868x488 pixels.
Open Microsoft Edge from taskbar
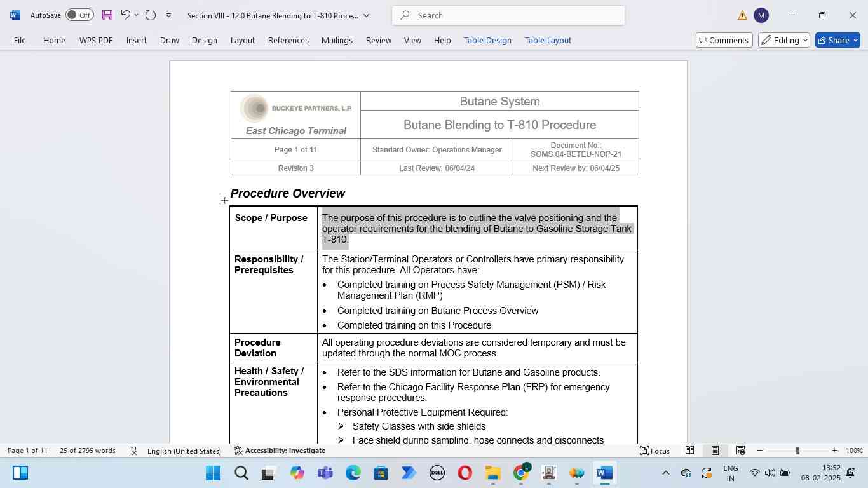point(353,473)
